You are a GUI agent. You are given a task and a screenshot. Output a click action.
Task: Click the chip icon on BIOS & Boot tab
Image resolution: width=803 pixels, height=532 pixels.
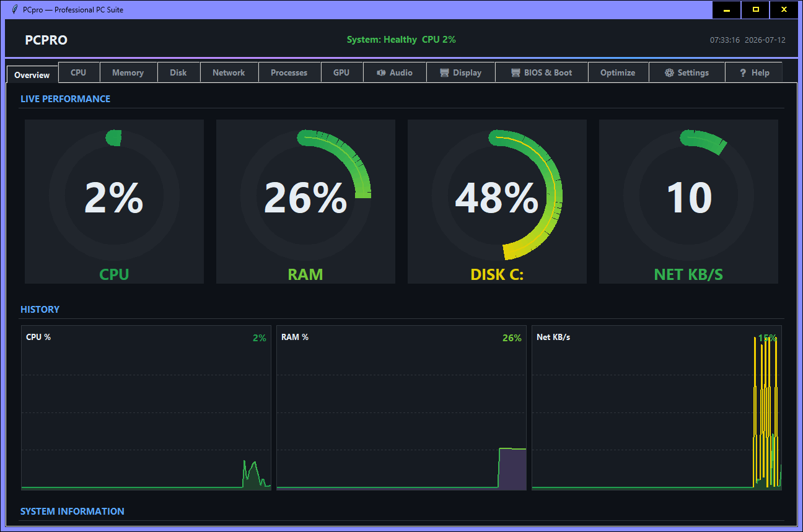pyautogui.click(x=516, y=72)
